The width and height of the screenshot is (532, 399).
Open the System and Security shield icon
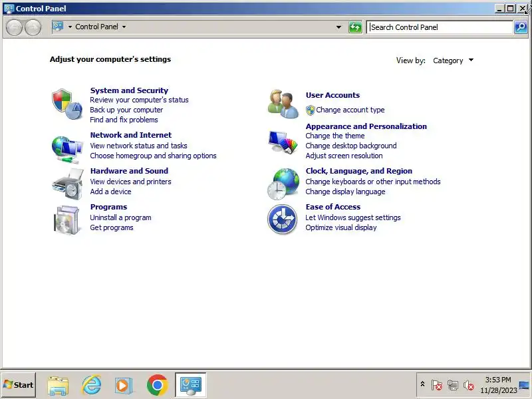point(67,104)
